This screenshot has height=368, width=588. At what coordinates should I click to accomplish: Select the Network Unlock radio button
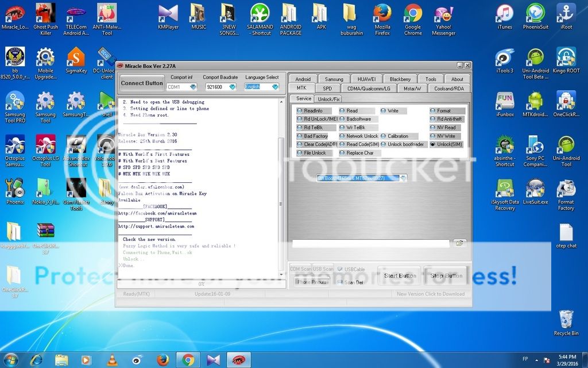coord(342,136)
